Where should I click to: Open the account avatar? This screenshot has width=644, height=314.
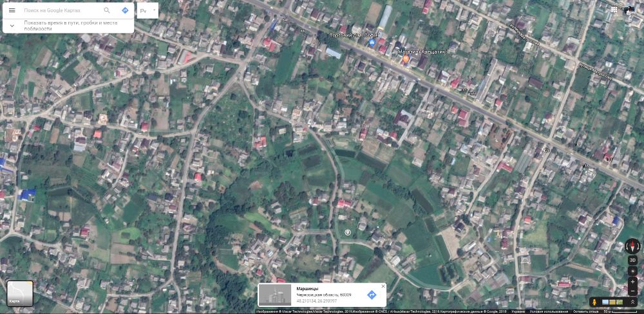click(630, 10)
